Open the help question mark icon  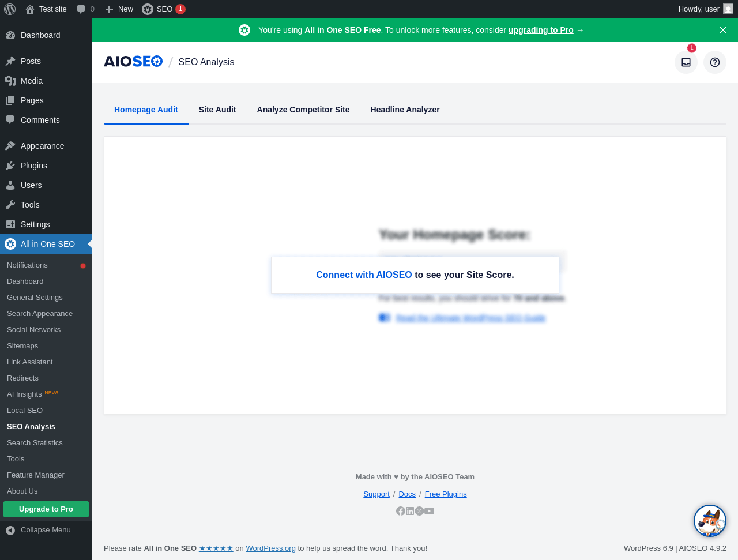point(715,62)
